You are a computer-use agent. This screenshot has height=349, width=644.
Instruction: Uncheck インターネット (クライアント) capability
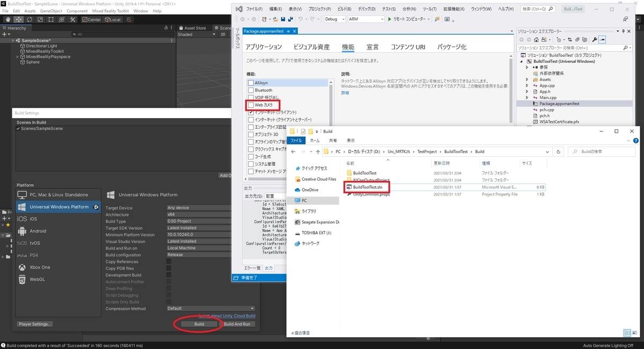point(251,112)
